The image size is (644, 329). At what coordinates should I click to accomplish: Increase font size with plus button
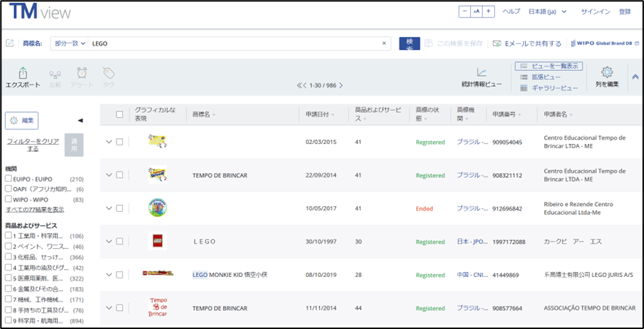pyautogui.click(x=488, y=12)
